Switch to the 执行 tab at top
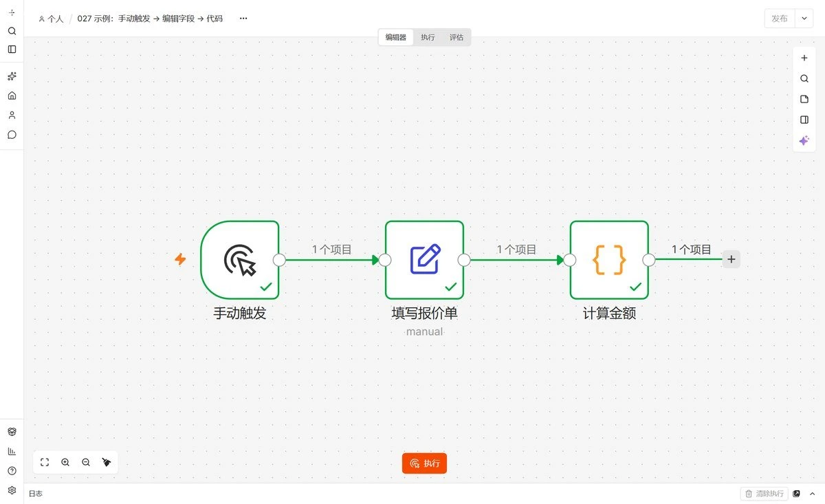 coord(428,37)
